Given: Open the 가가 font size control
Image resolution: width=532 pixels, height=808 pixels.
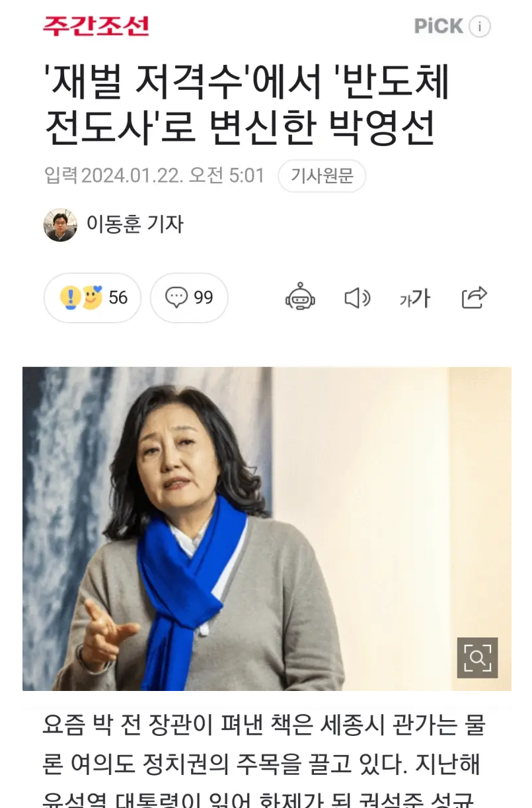Looking at the screenshot, I should (x=415, y=299).
